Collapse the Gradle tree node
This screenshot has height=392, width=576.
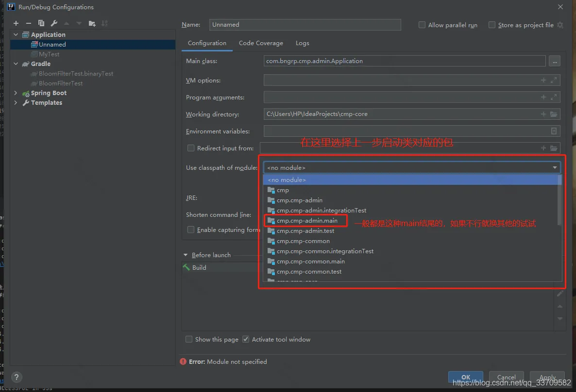pyautogui.click(x=16, y=64)
